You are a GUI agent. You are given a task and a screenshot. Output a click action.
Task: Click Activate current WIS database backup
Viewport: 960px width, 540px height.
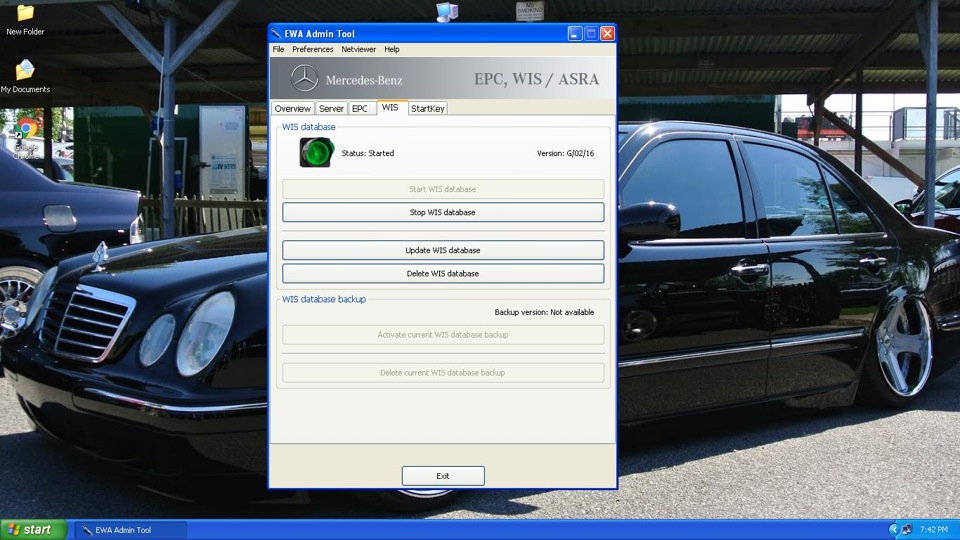point(443,335)
